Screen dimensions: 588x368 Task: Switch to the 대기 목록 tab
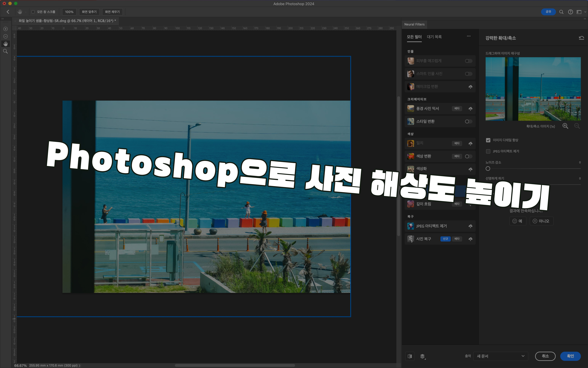click(434, 37)
